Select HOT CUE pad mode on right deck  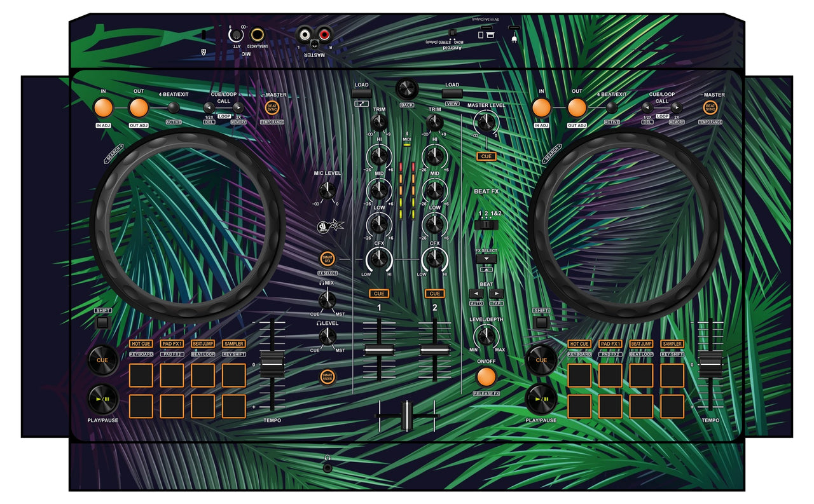(579, 344)
